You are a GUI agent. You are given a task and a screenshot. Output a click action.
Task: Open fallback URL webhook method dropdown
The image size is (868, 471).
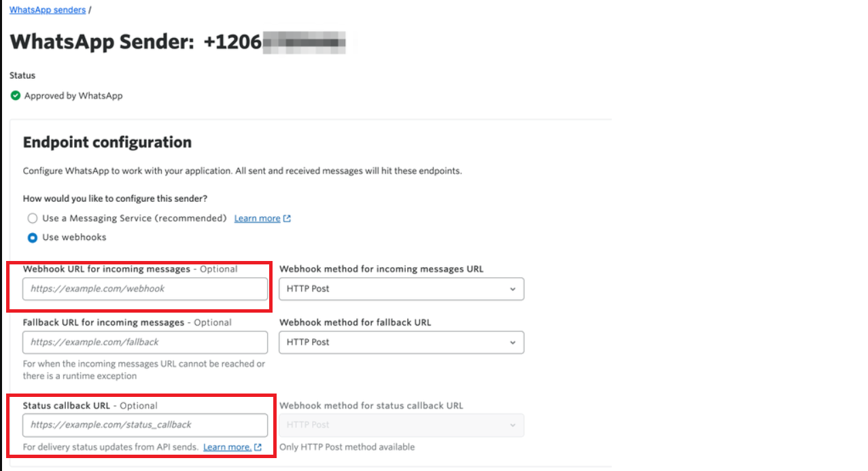401,343
